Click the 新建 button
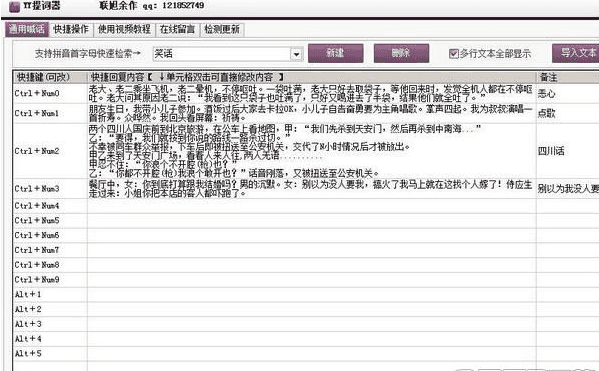Image resolution: width=599 pixels, height=371 pixels. [335, 53]
